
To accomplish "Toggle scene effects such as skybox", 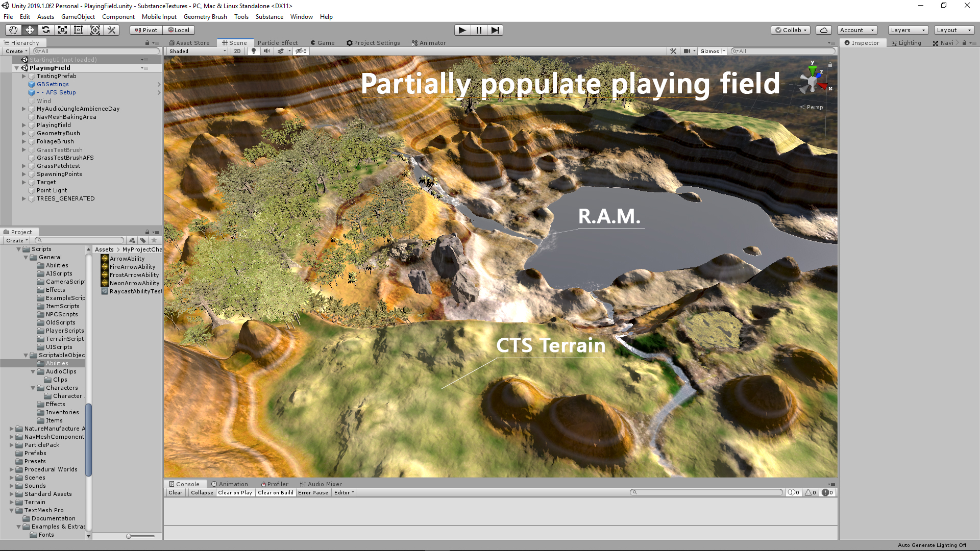I will [x=280, y=51].
